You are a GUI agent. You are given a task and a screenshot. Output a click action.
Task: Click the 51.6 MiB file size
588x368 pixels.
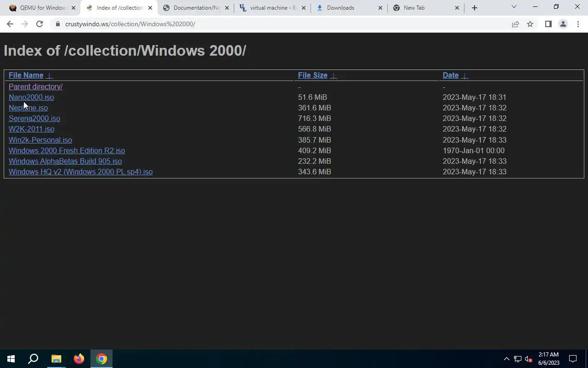[312, 97]
